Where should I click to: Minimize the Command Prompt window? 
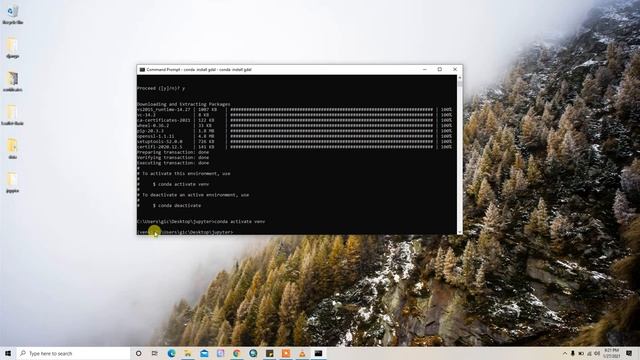point(424,70)
